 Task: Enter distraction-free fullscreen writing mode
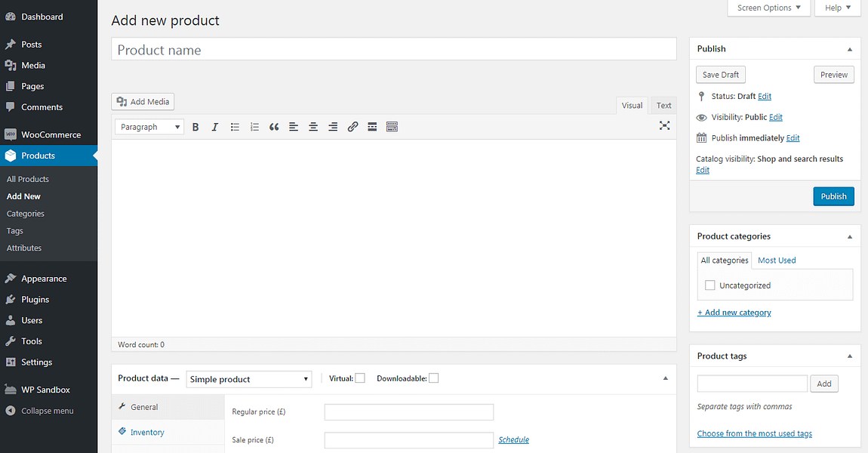coord(664,126)
